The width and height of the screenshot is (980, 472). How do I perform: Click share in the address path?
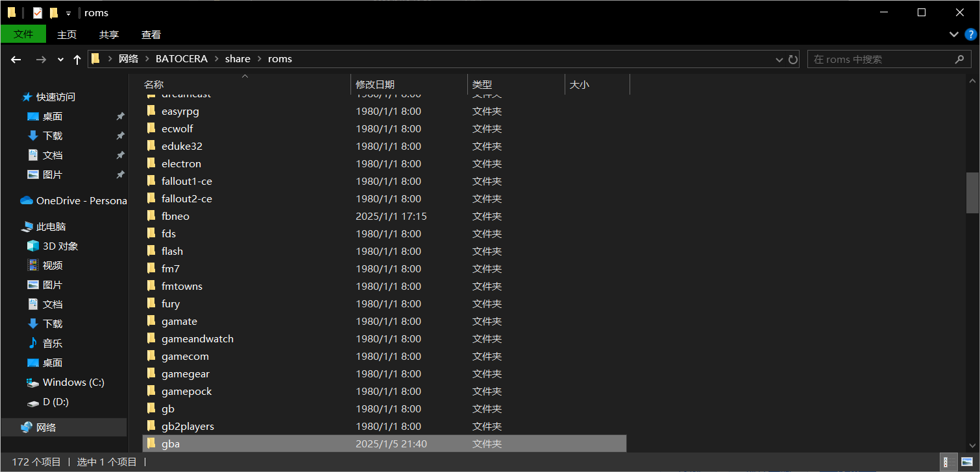[x=238, y=58]
